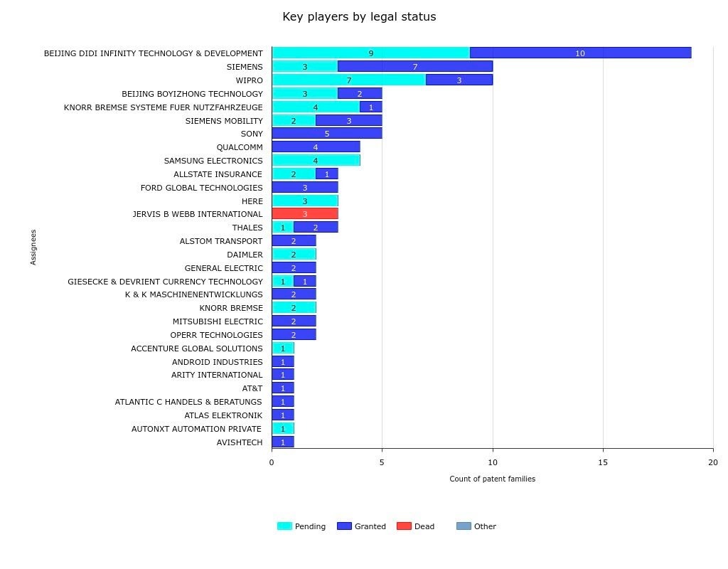Click the 'Assignees' y-axis title

pyautogui.click(x=33, y=247)
